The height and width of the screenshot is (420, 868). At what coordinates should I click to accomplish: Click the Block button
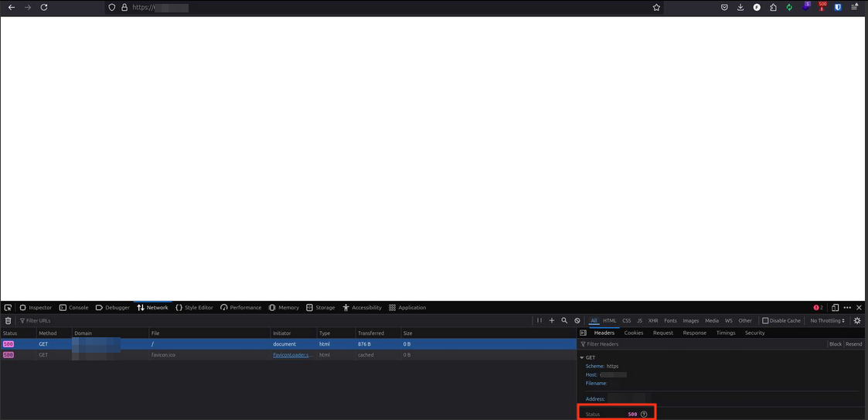click(x=836, y=344)
